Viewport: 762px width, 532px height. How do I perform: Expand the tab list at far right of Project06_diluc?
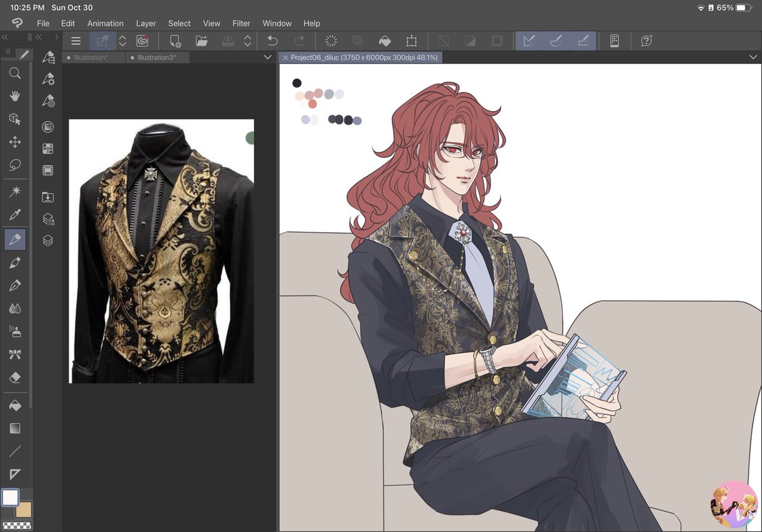click(753, 57)
